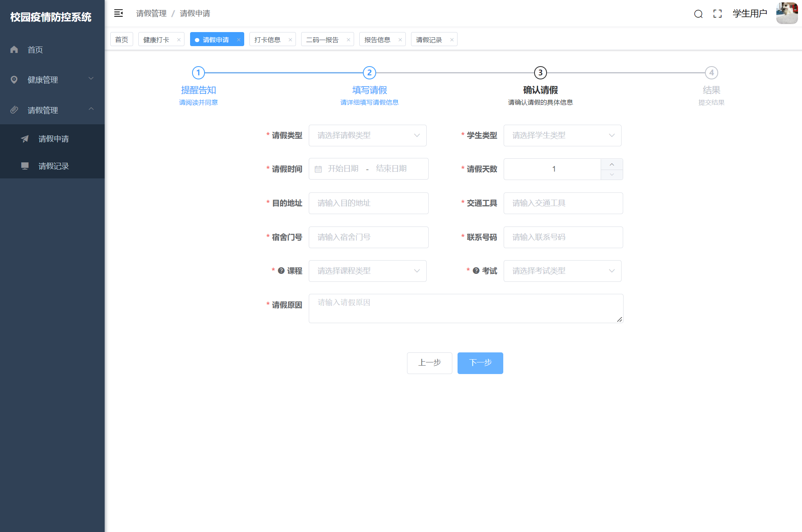The height and width of the screenshot is (532, 802).
Task: Click the question icon beside 课程
Action: click(x=281, y=271)
